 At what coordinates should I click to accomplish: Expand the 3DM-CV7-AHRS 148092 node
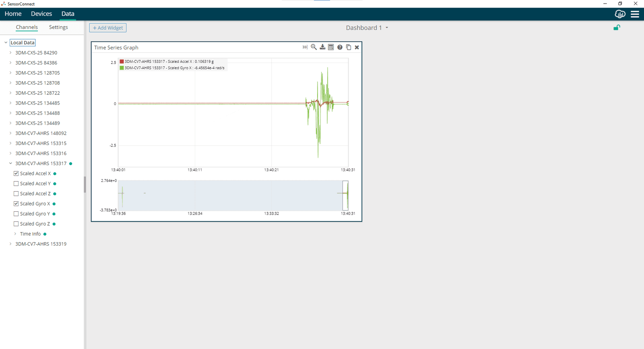10,133
